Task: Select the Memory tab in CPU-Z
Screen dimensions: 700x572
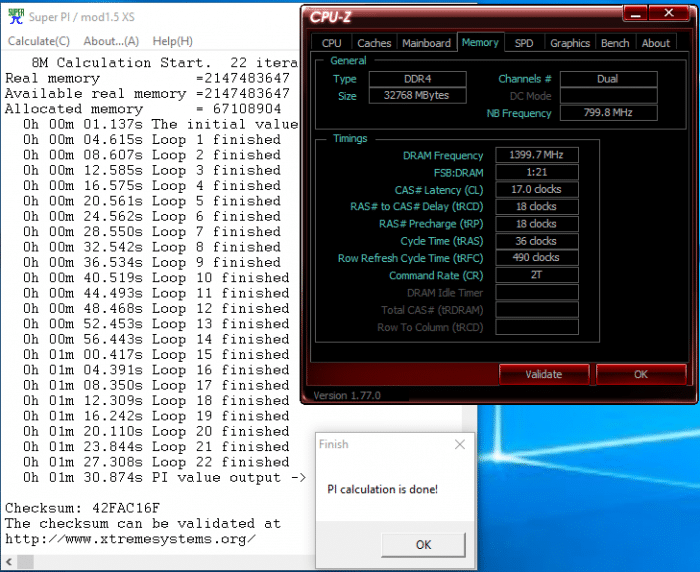Action: click(x=480, y=42)
